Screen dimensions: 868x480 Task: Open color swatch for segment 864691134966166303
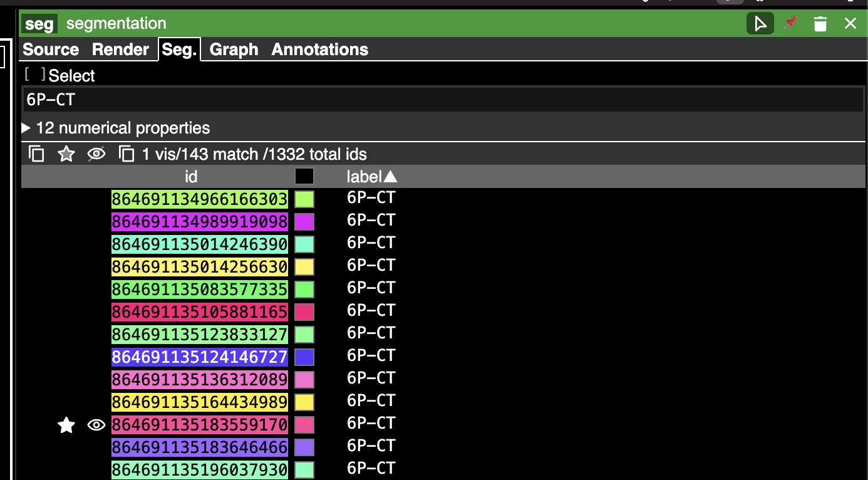pos(304,199)
